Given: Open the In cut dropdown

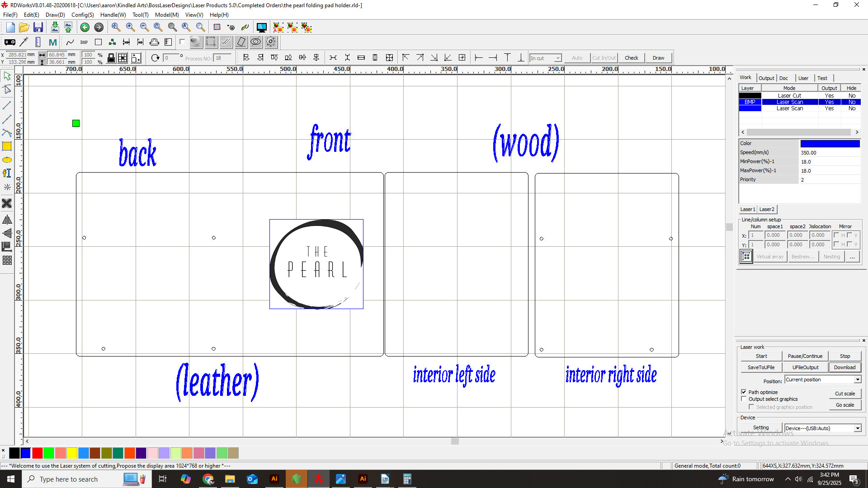Looking at the screenshot, I should pyautogui.click(x=557, y=58).
